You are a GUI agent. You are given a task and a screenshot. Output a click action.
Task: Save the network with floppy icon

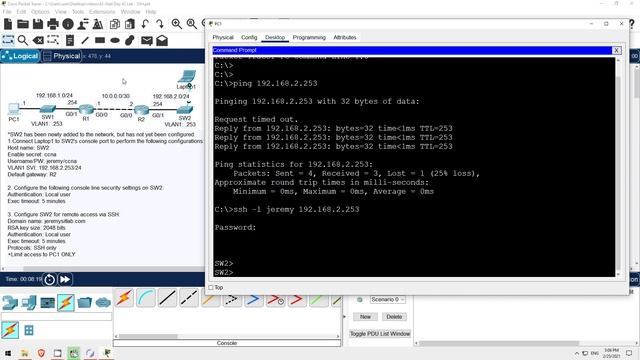[x=38, y=24]
